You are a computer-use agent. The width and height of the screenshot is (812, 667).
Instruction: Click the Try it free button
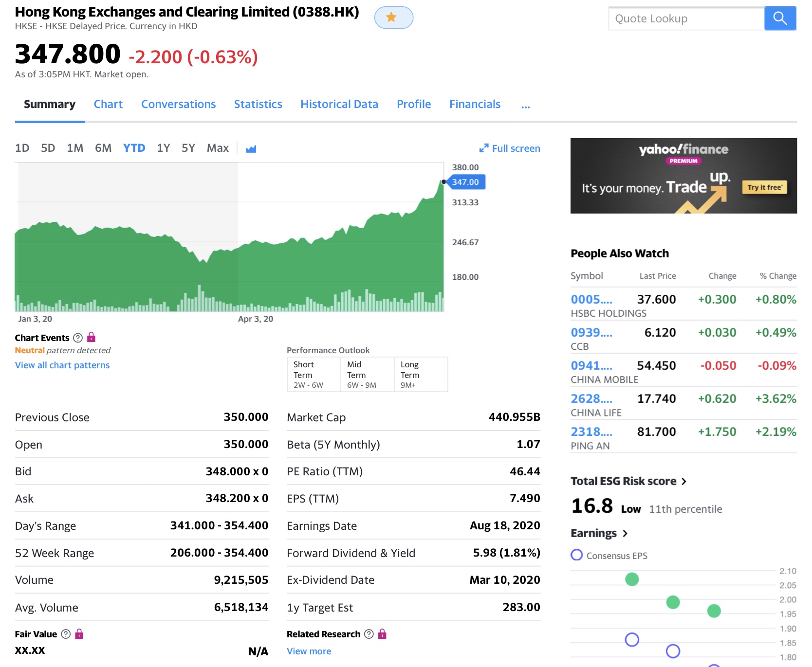point(764,187)
